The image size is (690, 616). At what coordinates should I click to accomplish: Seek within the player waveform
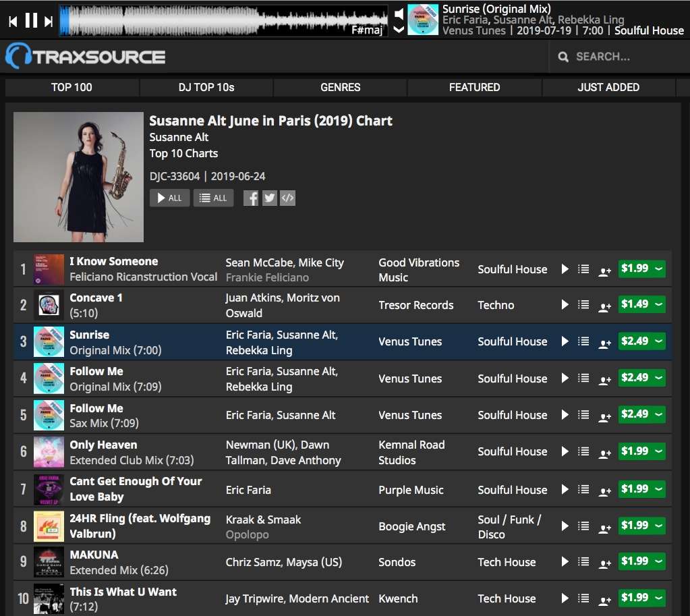pos(223,21)
